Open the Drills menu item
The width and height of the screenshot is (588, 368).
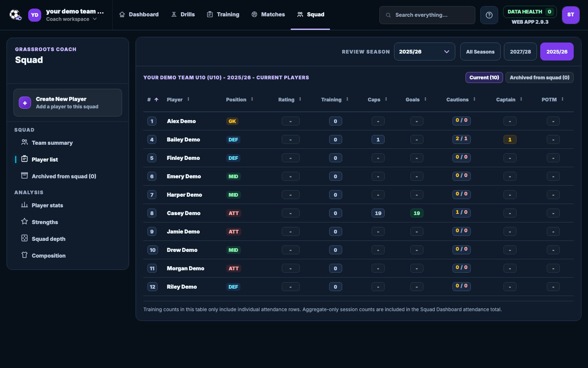[183, 15]
